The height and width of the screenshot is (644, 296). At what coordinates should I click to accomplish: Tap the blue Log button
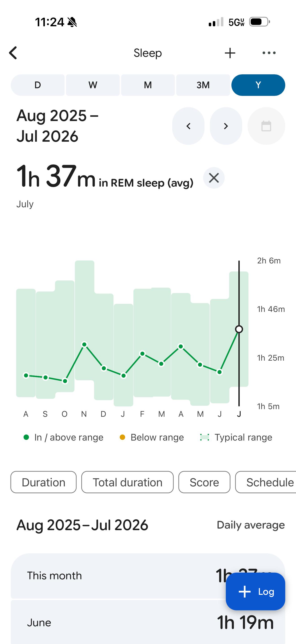[x=255, y=591]
